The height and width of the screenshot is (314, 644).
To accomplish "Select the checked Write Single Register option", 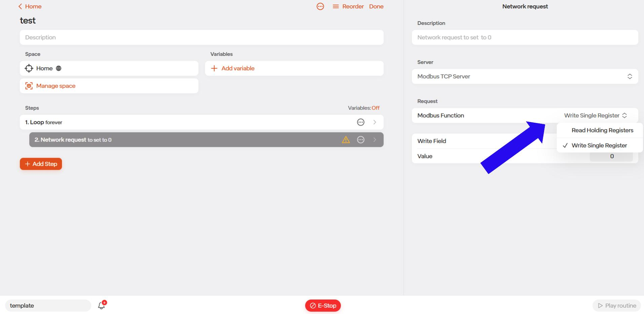I will (600, 145).
